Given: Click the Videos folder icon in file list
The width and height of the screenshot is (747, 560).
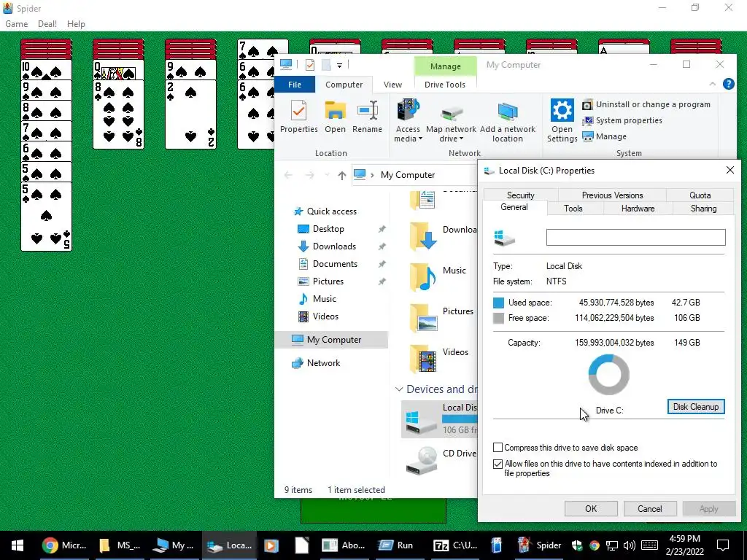Looking at the screenshot, I should [423, 359].
